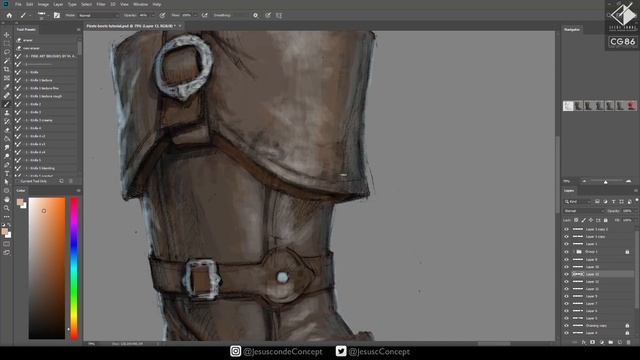Click the Home icon in options bar
The height and width of the screenshot is (360, 640).
9,15
